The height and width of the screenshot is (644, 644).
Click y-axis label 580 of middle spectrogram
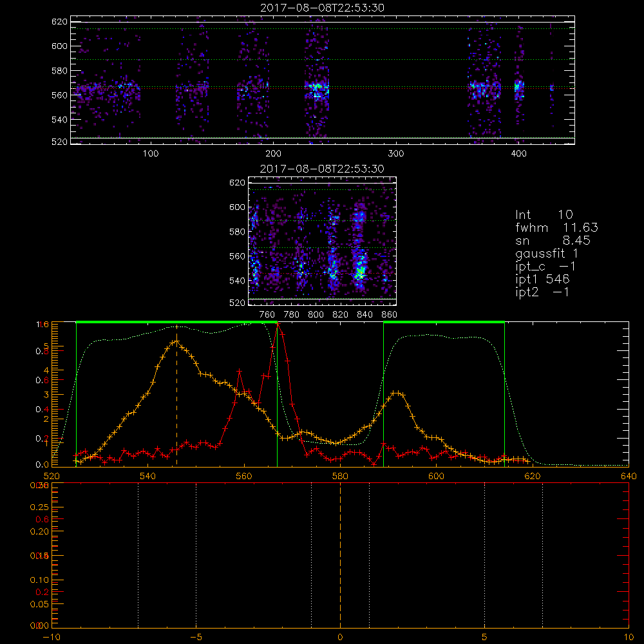[238, 232]
